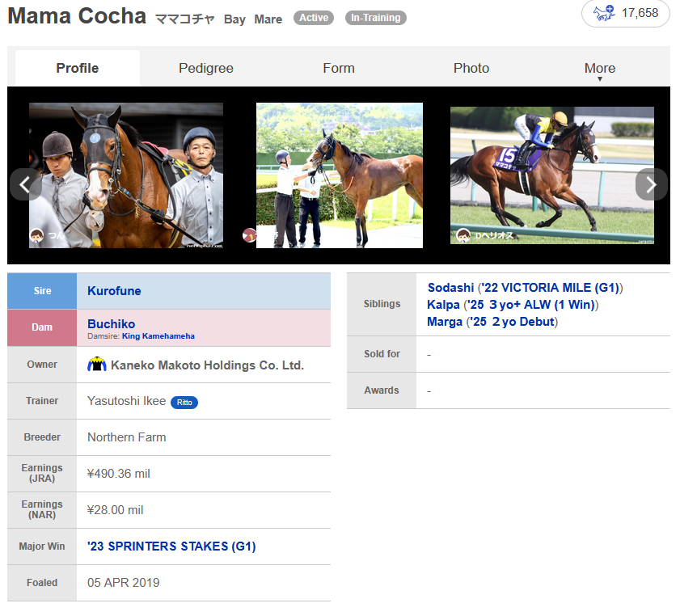Click foaled date 05 APR 2019
This screenshot has height=616, width=680.
point(123,583)
